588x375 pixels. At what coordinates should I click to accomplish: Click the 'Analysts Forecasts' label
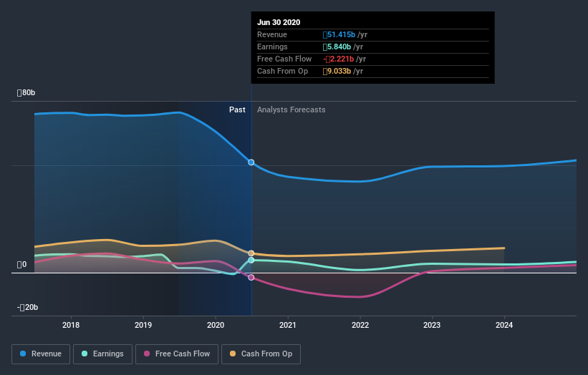pyautogui.click(x=291, y=109)
